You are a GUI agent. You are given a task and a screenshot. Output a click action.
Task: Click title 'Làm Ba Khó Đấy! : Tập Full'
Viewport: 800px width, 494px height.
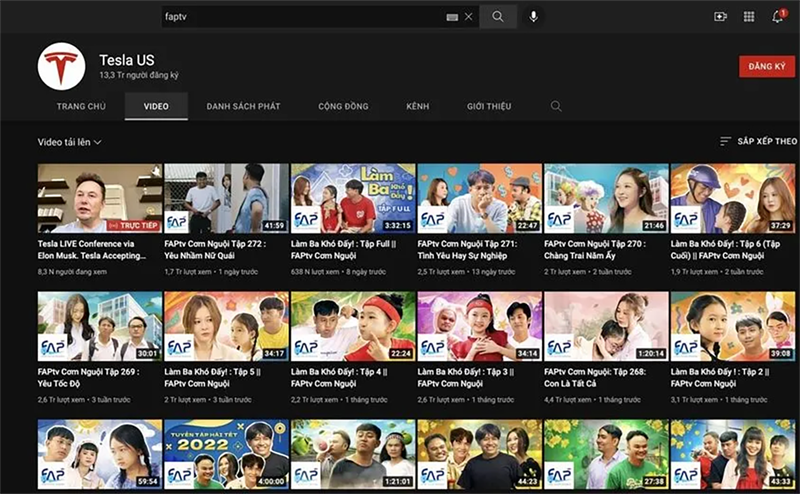pyautogui.click(x=344, y=250)
